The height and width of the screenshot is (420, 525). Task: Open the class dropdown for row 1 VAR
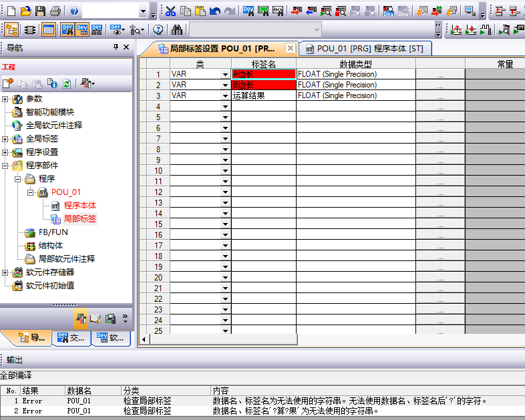[x=225, y=75]
